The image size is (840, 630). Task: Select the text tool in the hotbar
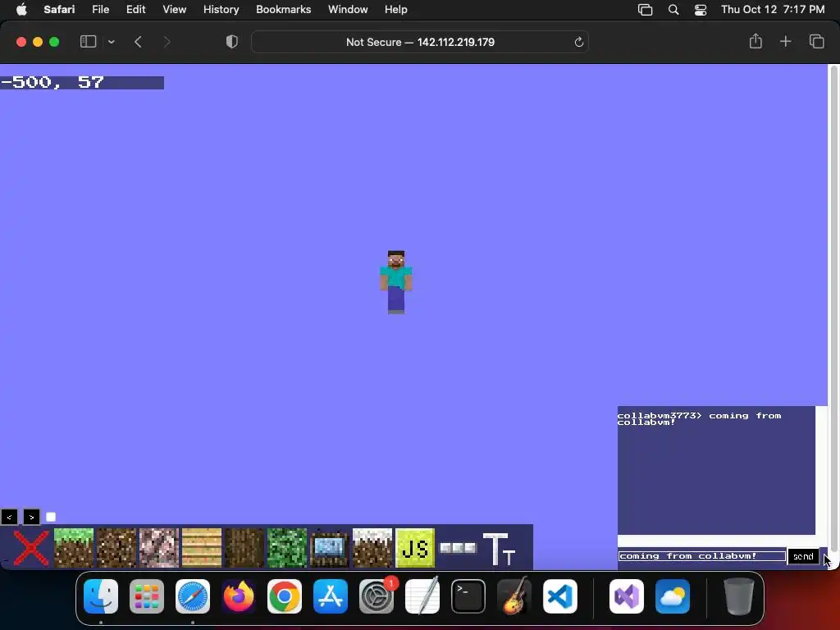(x=500, y=549)
